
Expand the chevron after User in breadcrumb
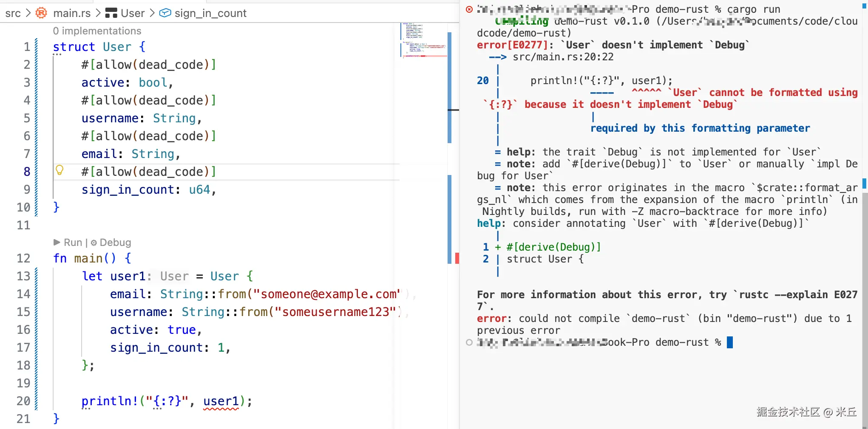(152, 13)
